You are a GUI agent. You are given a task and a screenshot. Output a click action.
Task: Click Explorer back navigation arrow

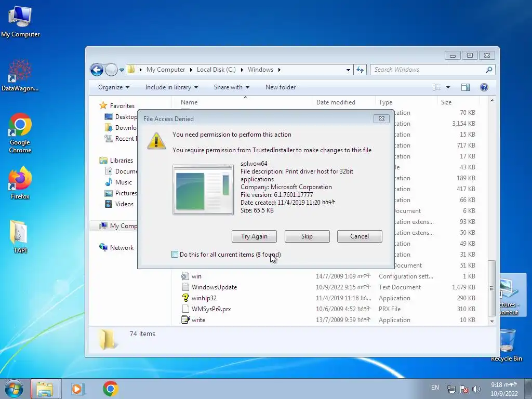(97, 70)
